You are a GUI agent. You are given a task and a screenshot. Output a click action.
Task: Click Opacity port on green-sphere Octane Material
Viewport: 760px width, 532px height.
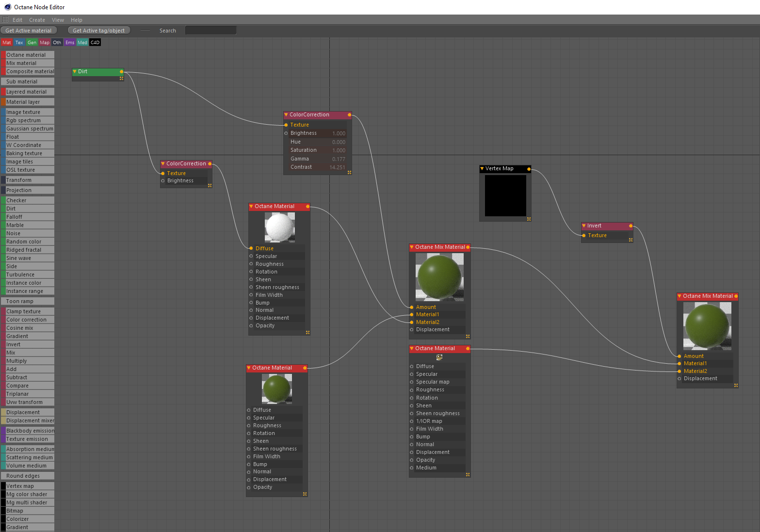tap(249, 487)
